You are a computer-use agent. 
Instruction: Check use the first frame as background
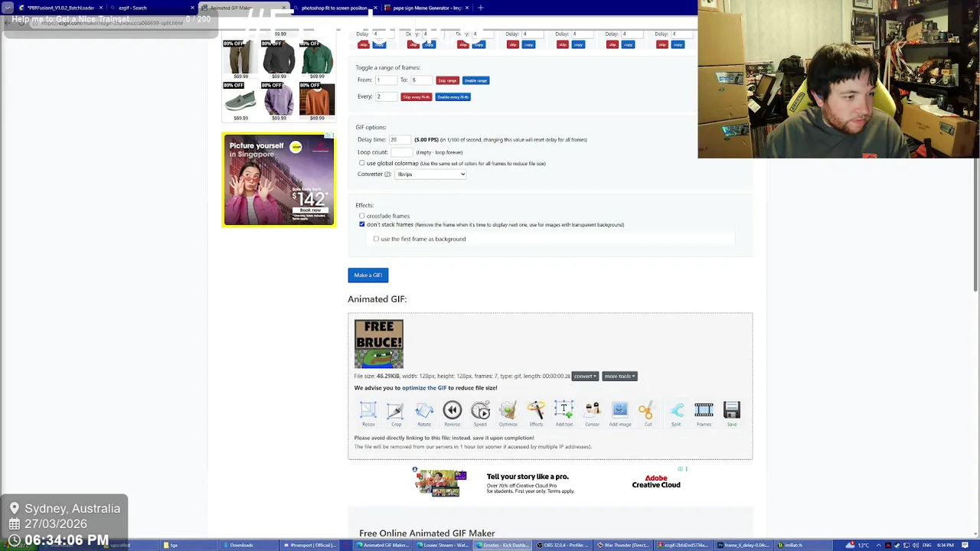[376, 239]
